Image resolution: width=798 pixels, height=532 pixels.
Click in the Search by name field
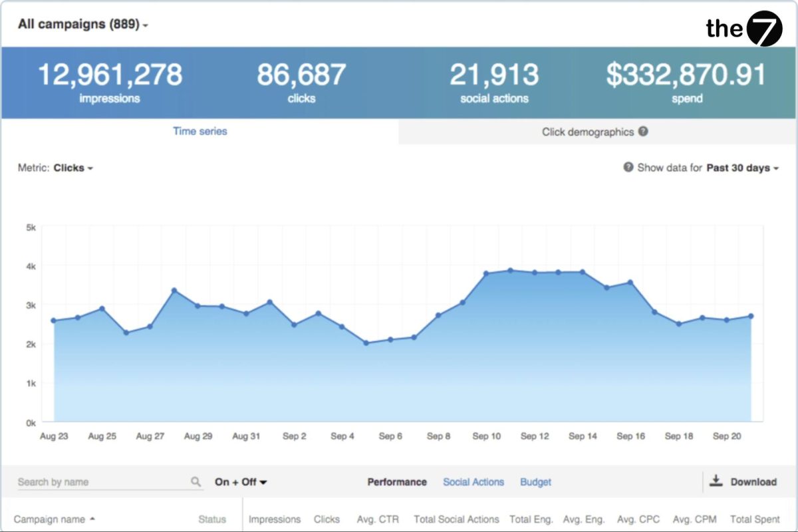point(100,482)
